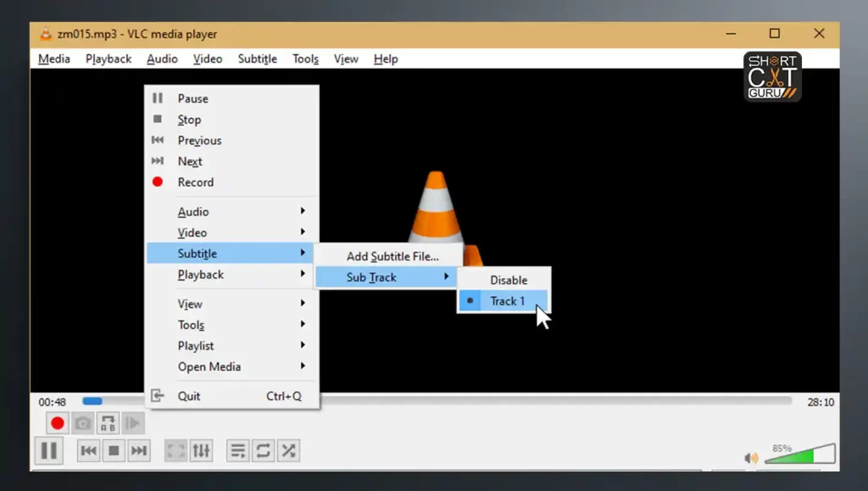This screenshot has height=491, width=868.
Task: Toggle fullscreen mode button
Action: (176, 450)
